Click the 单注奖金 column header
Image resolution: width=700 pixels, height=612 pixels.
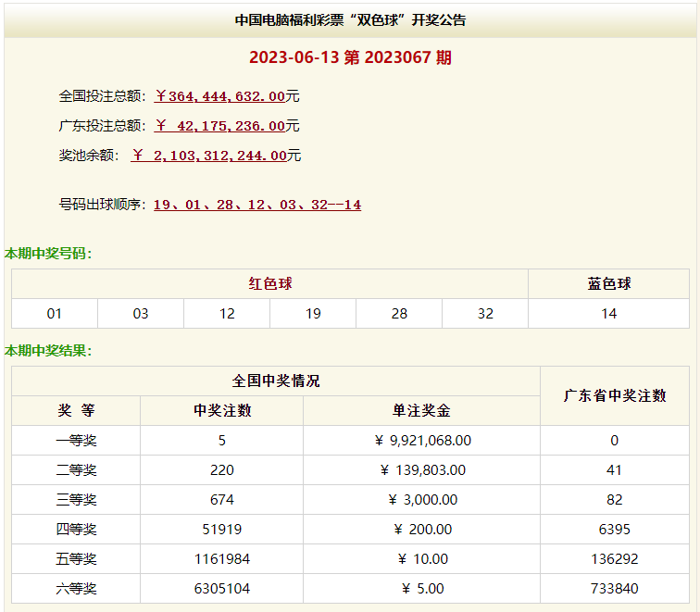pos(422,411)
